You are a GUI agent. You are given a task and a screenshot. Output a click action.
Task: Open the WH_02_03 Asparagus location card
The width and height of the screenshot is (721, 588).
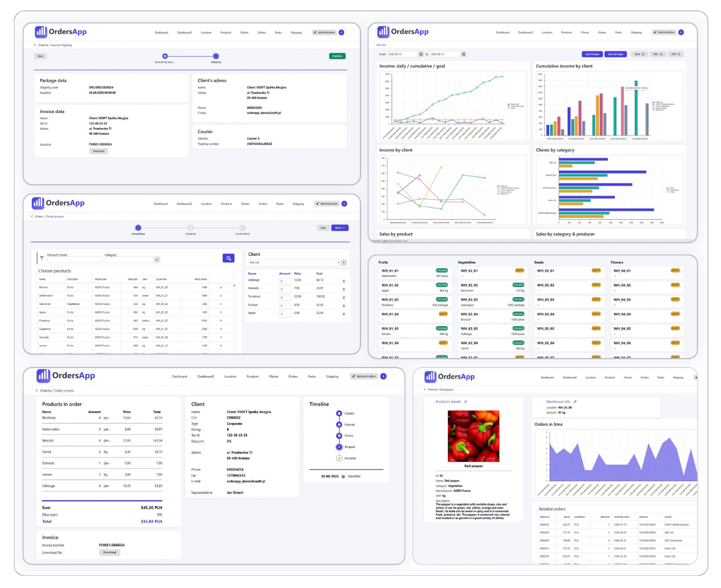click(493, 302)
